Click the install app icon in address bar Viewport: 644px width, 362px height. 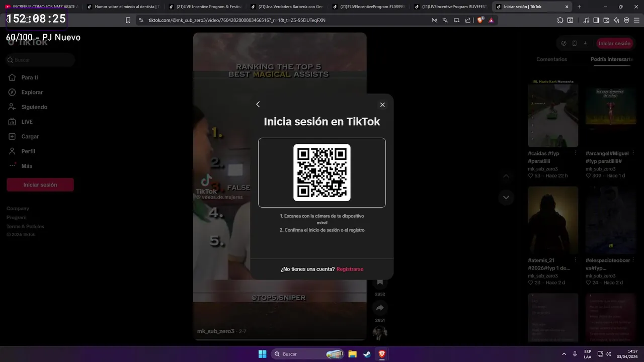point(457,20)
